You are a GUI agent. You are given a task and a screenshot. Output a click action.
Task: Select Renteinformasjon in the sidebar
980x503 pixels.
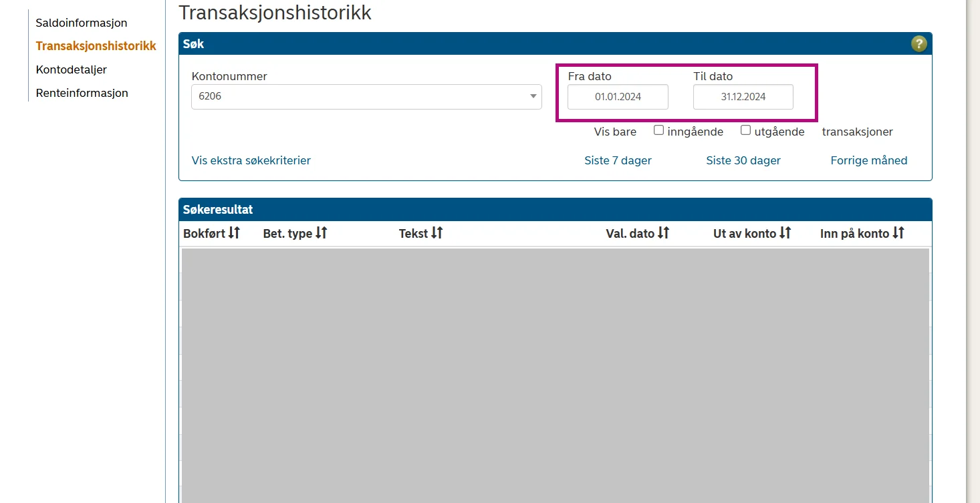[82, 93]
